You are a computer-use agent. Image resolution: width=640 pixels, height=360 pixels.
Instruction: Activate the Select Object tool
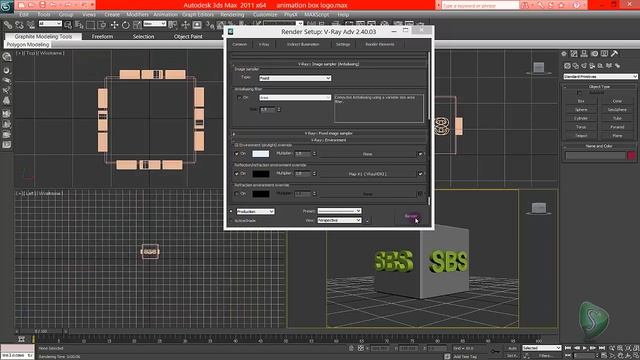(x=68, y=25)
